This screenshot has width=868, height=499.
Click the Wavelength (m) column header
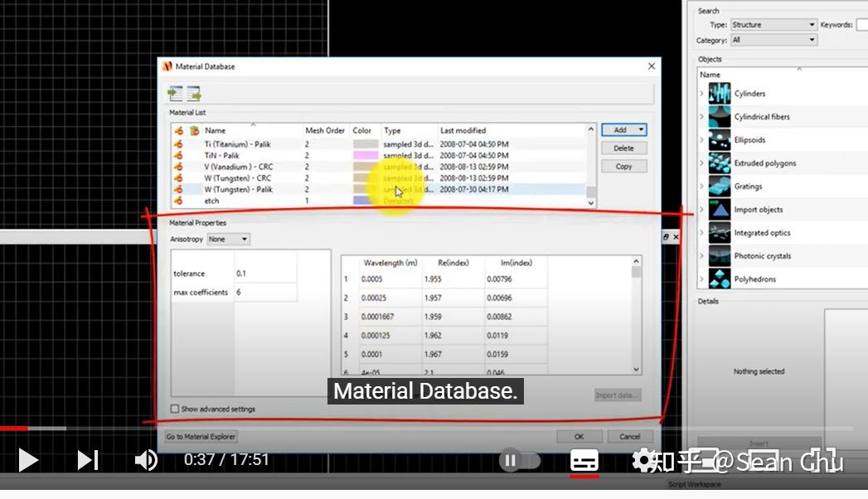pyautogui.click(x=390, y=263)
